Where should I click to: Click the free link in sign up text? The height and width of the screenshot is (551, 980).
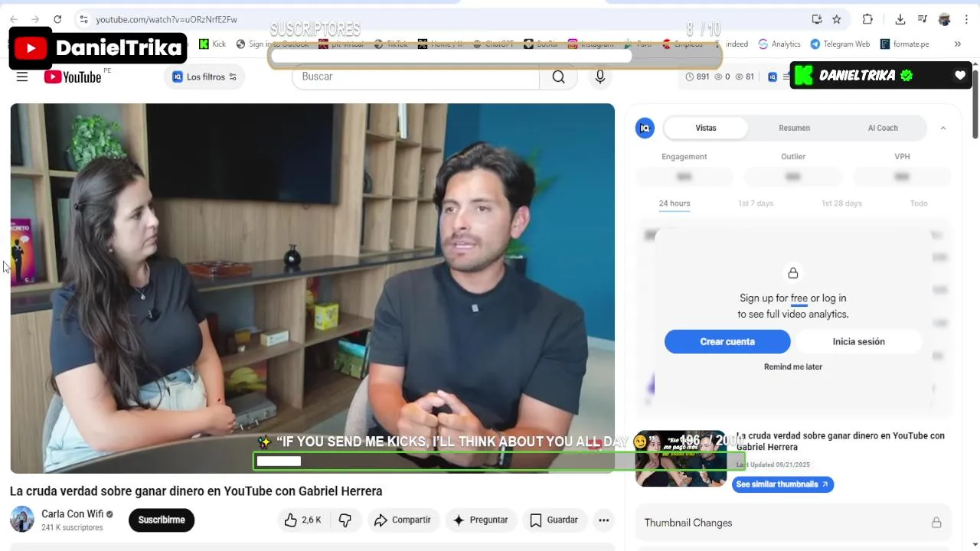pos(799,298)
